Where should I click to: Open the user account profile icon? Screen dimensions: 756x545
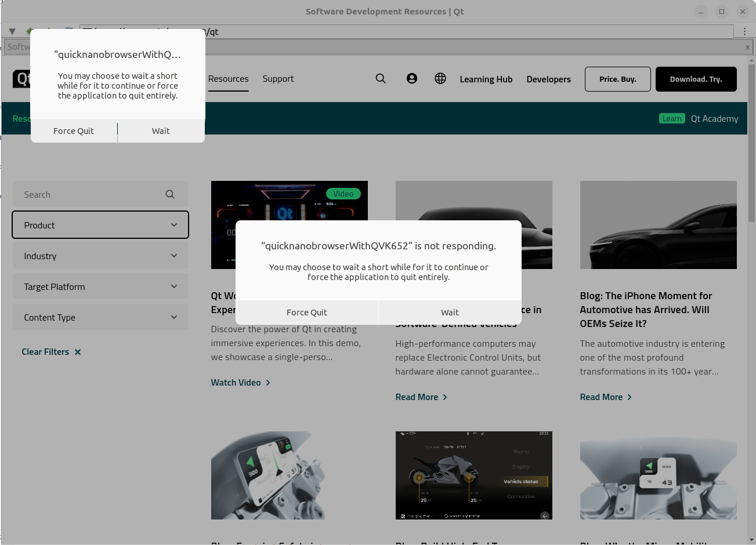[x=412, y=79]
